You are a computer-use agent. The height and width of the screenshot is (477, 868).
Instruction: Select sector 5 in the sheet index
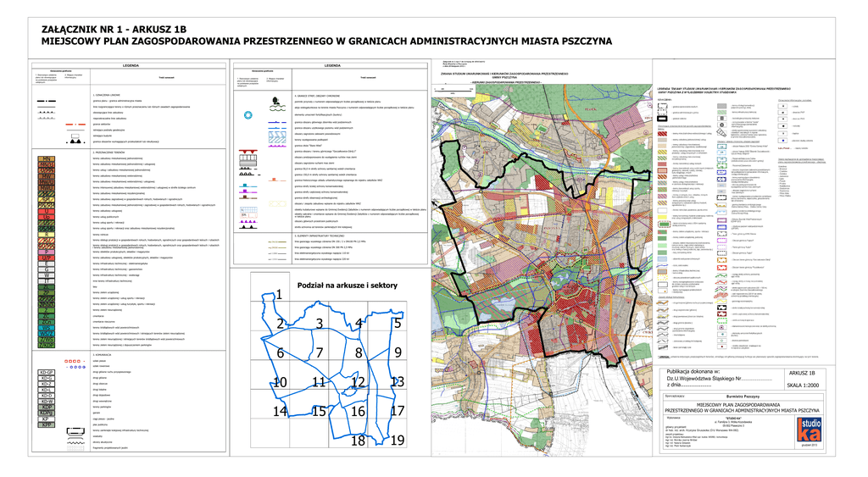point(397,323)
